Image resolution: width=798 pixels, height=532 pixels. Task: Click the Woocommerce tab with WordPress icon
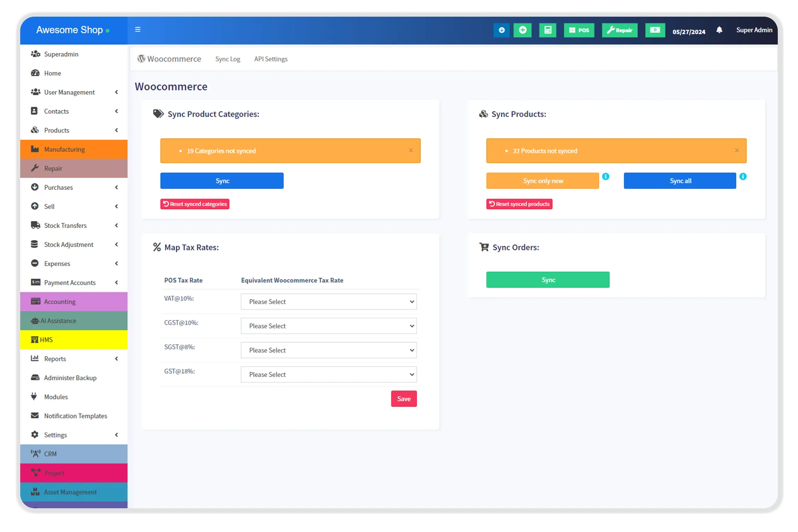coord(169,59)
